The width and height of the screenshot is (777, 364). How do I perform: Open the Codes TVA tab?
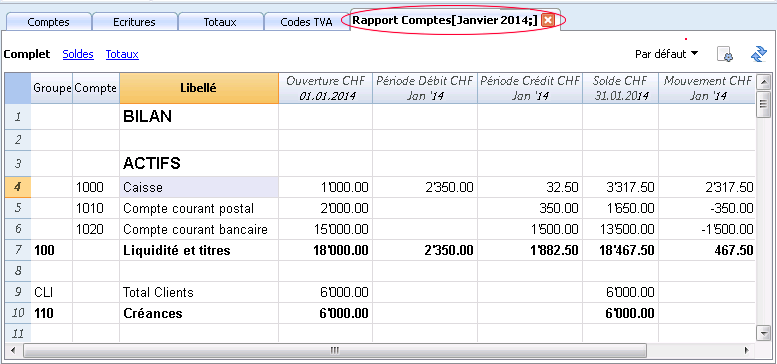point(306,22)
